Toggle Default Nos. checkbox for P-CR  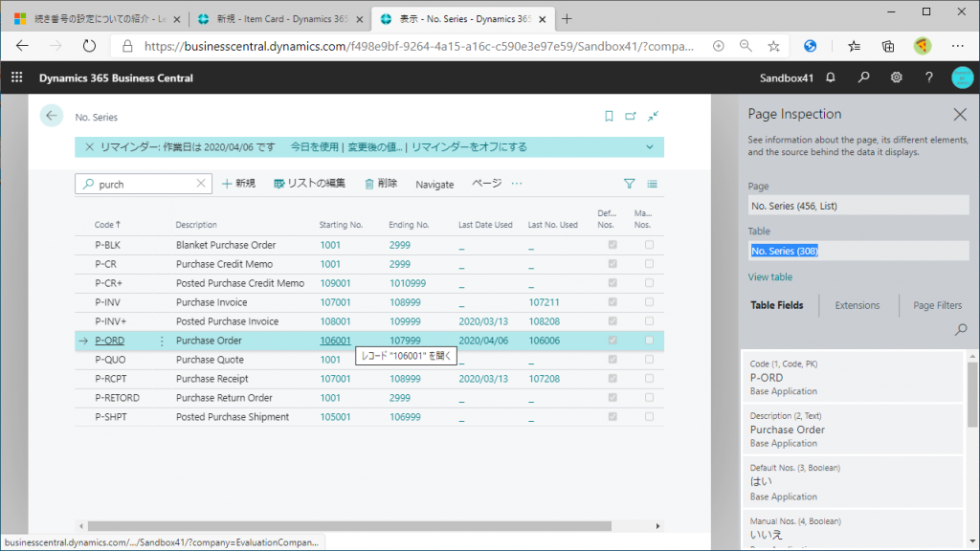click(x=612, y=264)
